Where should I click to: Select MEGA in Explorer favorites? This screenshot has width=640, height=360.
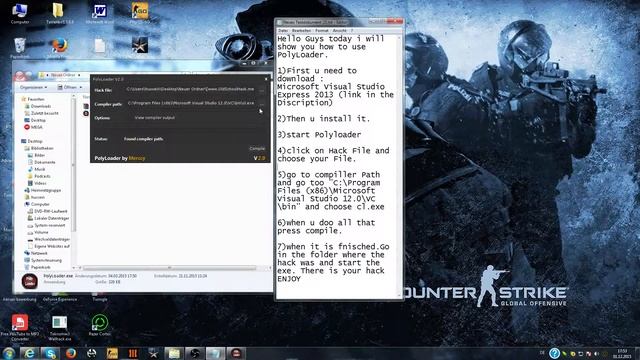pos(33,127)
